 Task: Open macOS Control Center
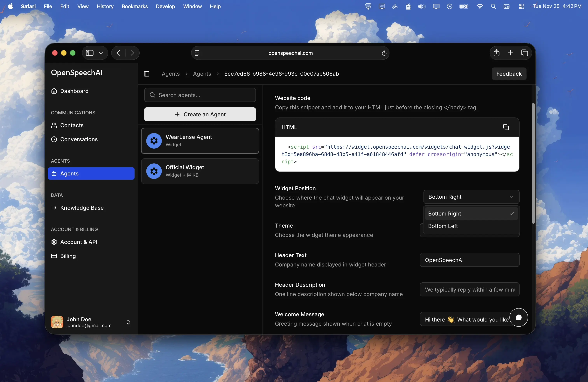[x=521, y=6]
